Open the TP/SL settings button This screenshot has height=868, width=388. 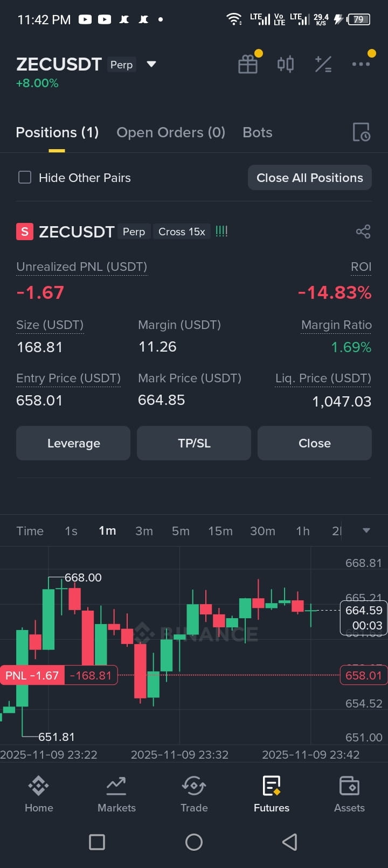[x=194, y=443]
